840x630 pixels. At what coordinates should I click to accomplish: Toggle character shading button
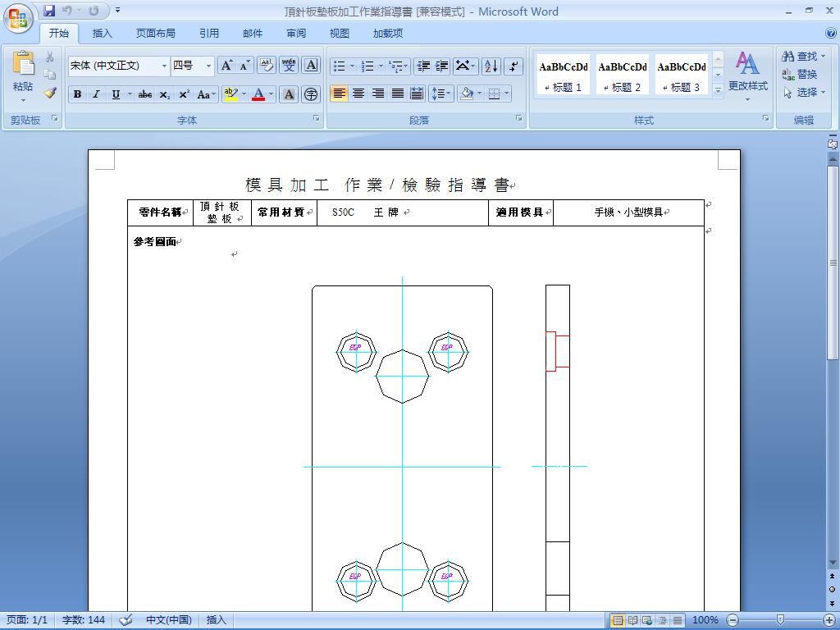tap(289, 94)
